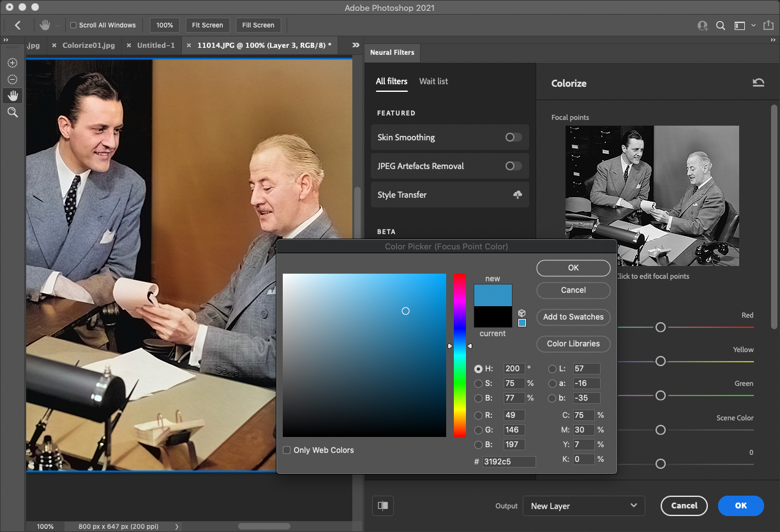Click the document zoom 100% status field
Screen dimensions: 780x532
(45, 527)
